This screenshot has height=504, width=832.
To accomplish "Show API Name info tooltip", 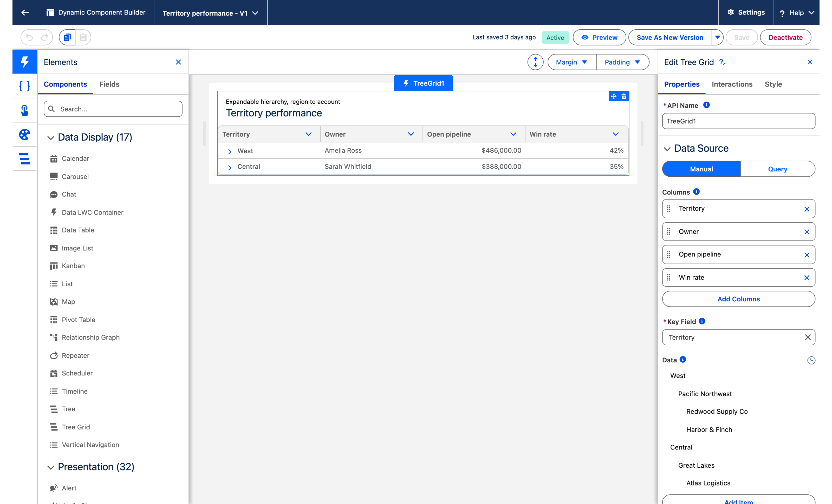I will pos(706,105).
